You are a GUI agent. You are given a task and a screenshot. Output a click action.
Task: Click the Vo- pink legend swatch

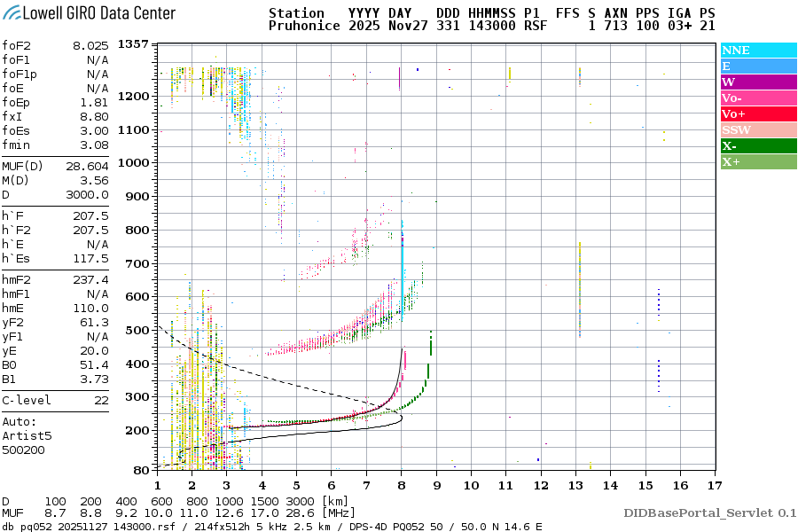pos(758,98)
